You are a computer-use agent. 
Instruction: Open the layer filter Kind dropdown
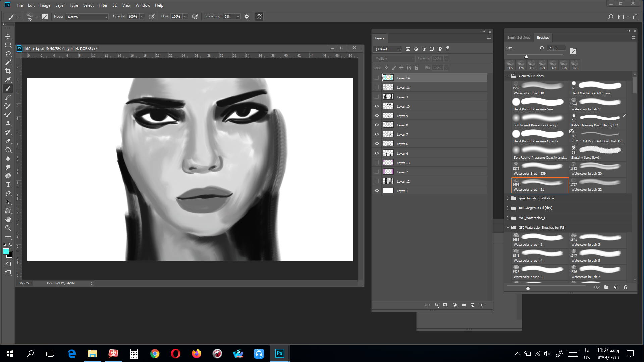coord(387,49)
